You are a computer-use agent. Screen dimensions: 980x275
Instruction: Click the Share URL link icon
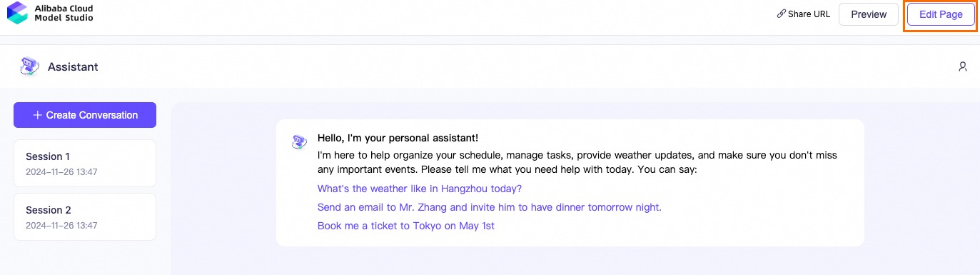(781, 14)
